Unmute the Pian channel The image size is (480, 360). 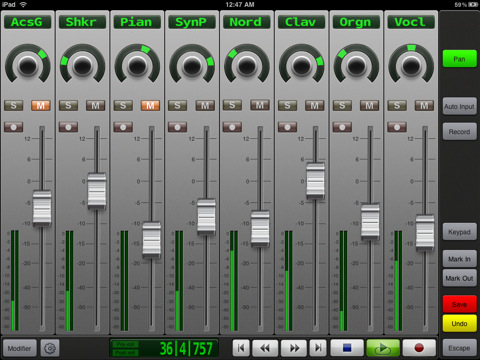pyautogui.click(x=150, y=106)
